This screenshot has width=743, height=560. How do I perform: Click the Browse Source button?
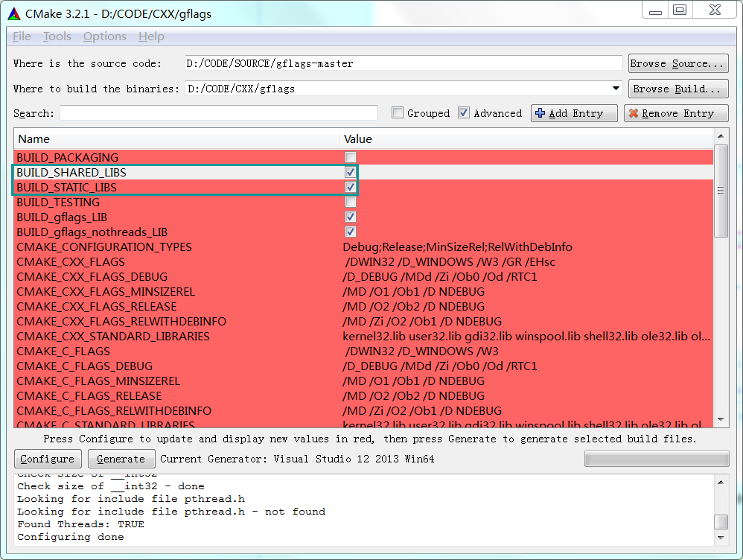(678, 63)
